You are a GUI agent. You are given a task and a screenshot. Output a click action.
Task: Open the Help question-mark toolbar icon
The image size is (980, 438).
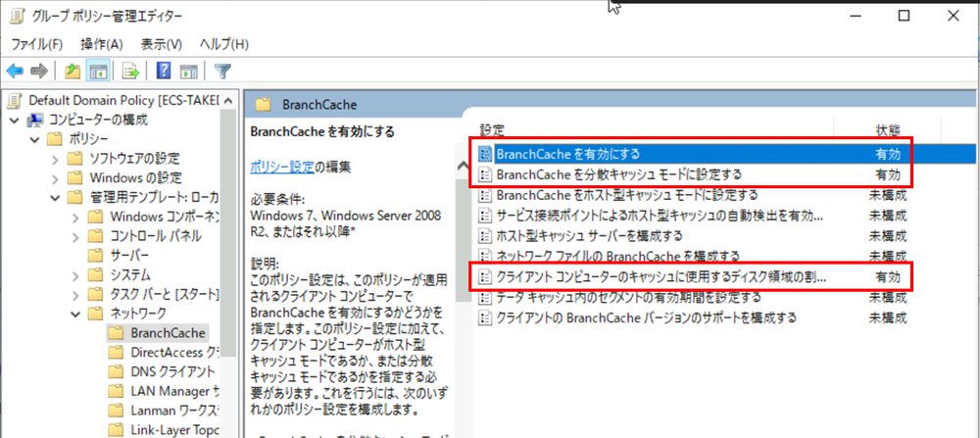163,72
